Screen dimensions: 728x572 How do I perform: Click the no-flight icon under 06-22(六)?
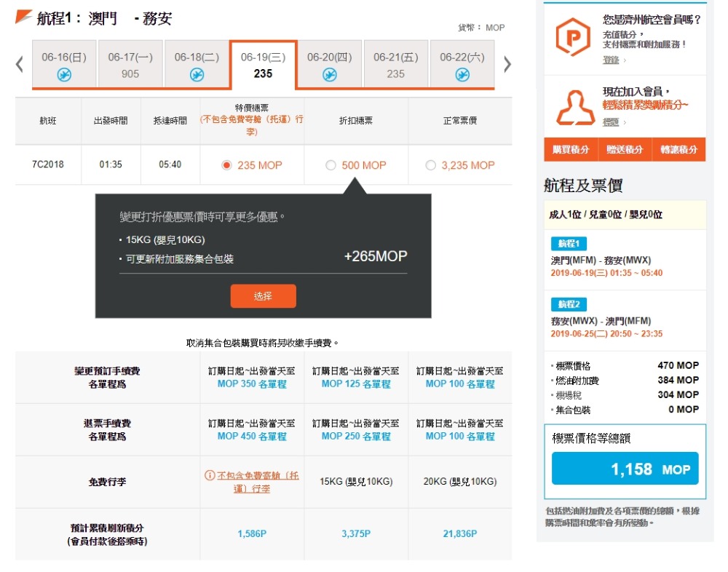pos(462,74)
